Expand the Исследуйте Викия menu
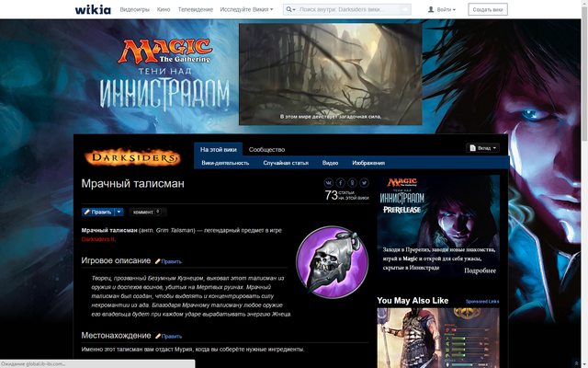The height and width of the screenshot is (368, 588). coord(246,9)
